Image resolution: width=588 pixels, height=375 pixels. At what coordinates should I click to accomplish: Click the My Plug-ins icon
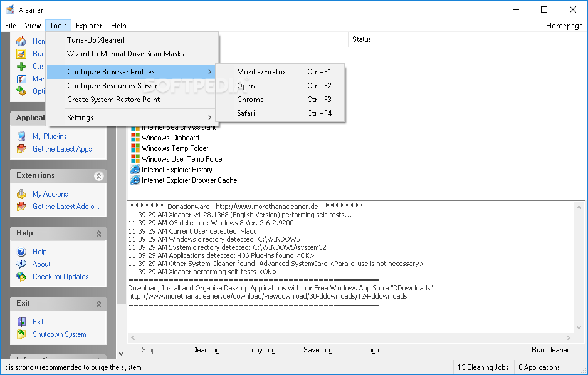[x=21, y=136]
